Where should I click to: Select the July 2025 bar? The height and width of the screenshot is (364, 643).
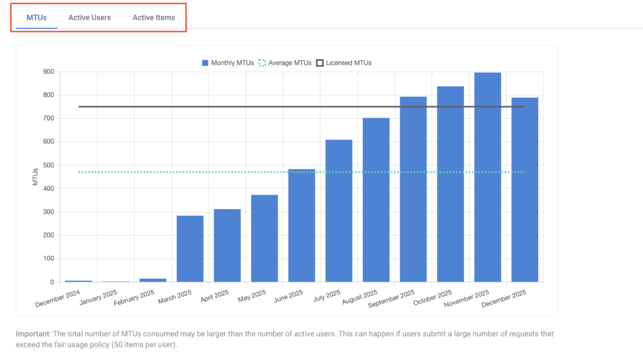point(339,211)
